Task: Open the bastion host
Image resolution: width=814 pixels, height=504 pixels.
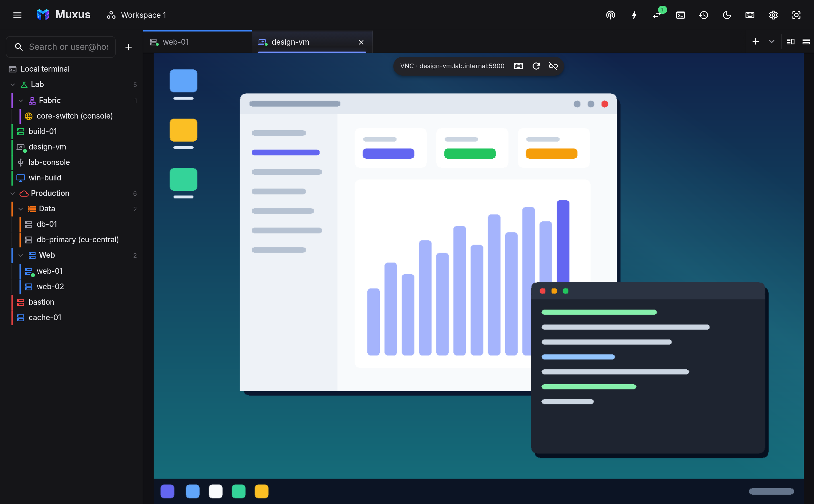Action: point(72,302)
